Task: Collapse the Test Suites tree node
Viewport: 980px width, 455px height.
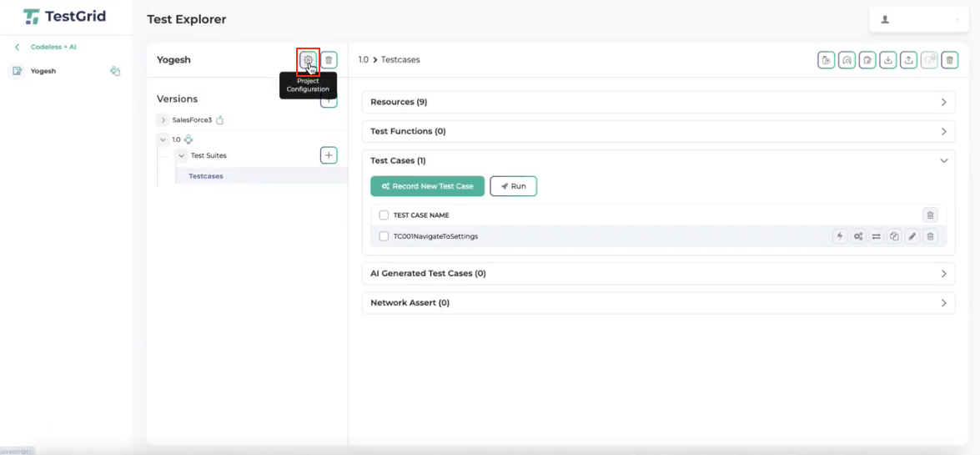Action: [181, 155]
